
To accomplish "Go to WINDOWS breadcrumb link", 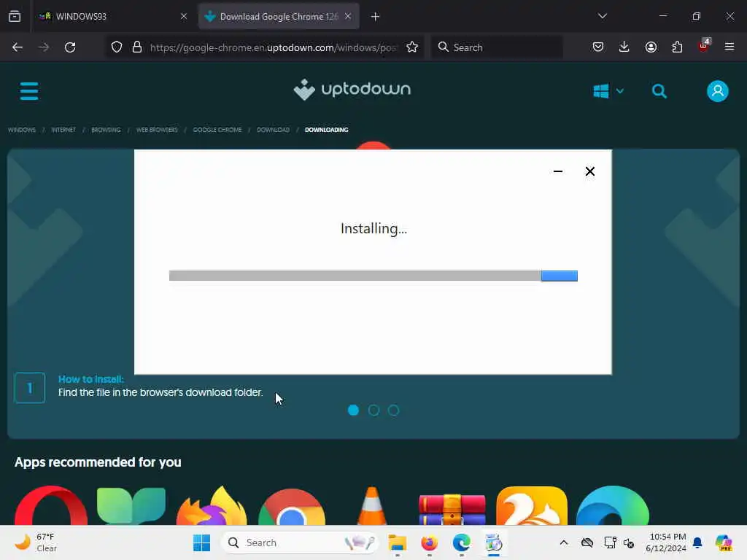I will point(21,130).
